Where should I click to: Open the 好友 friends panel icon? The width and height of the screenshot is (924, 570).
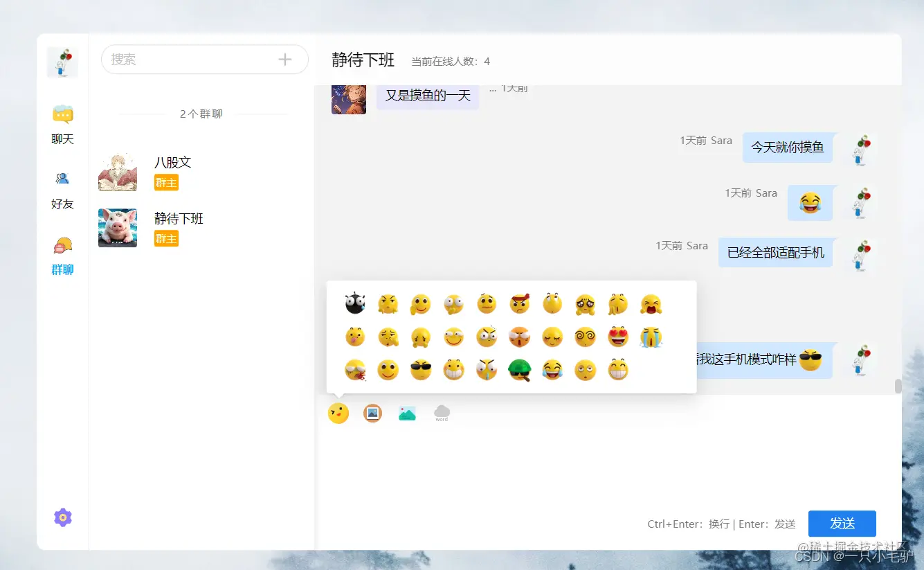pyautogui.click(x=62, y=188)
